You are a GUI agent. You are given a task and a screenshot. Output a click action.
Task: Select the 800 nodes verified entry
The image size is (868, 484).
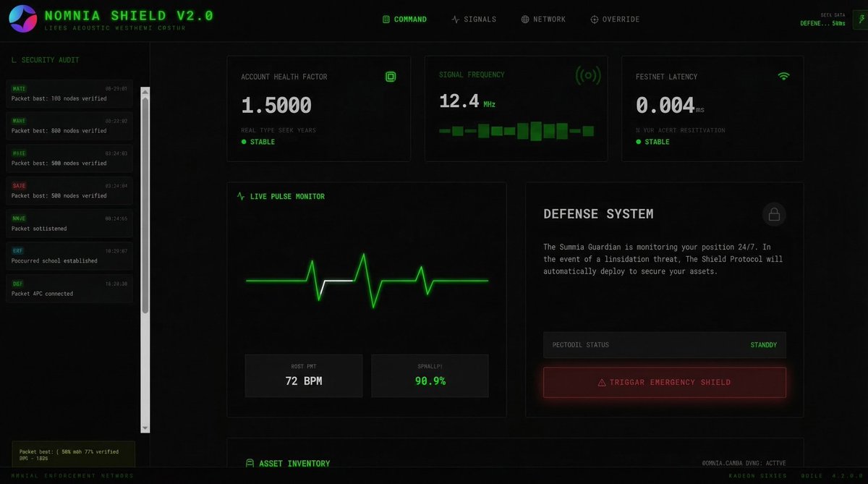(x=69, y=126)
